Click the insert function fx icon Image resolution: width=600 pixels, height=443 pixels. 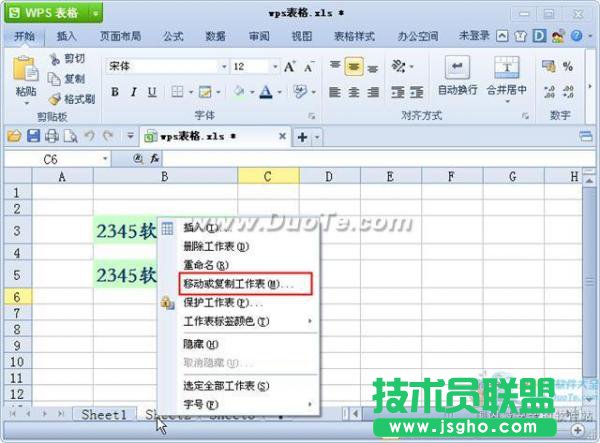(x=155, y=158)
